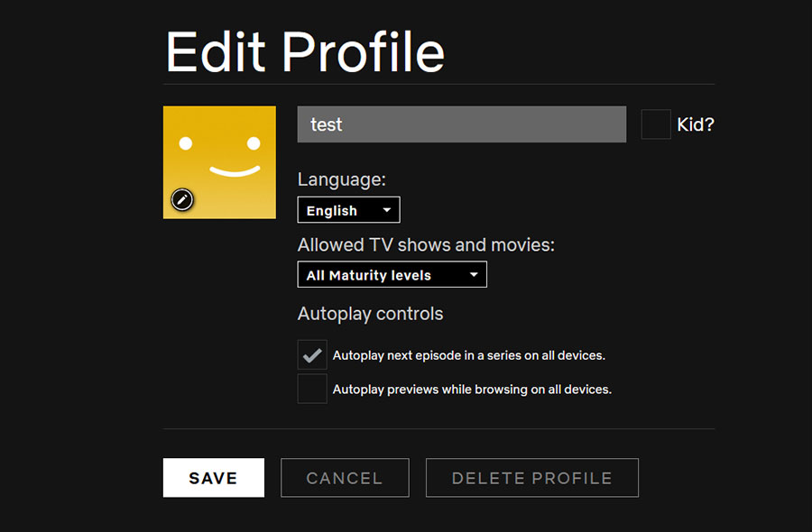The height and width of the screenshot is (532, 812).
Task: Click the "Autoplay previews while browsing" label text
Action: click(x=472, y=390)
